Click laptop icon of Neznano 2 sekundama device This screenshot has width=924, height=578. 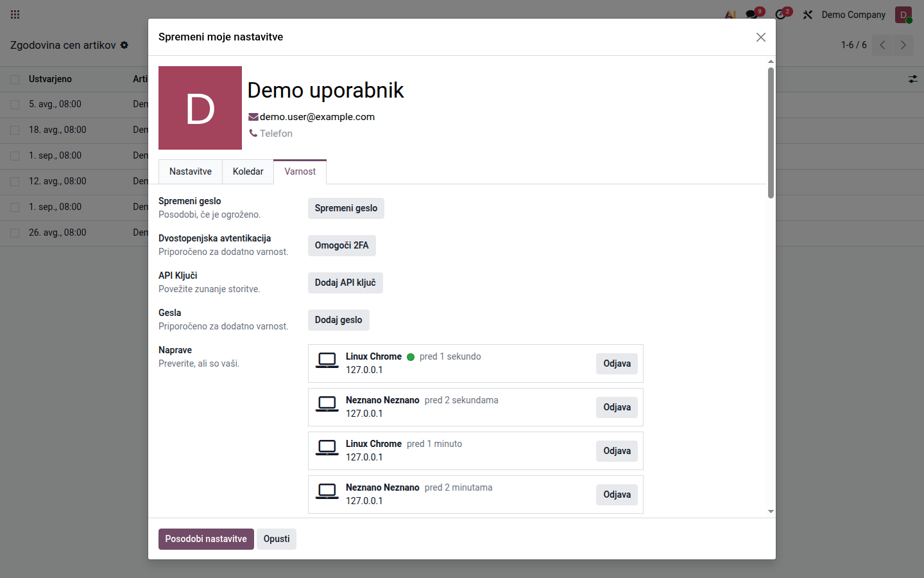point(327,405)
